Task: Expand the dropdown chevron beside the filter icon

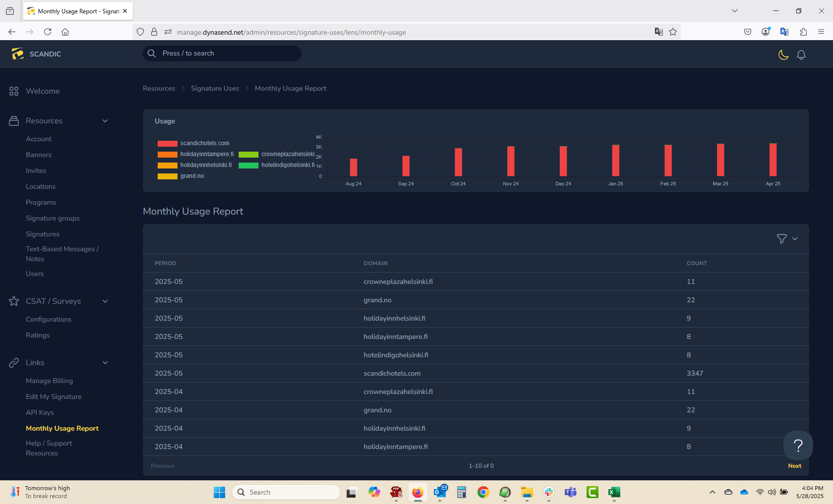Action: pos(794,239)
